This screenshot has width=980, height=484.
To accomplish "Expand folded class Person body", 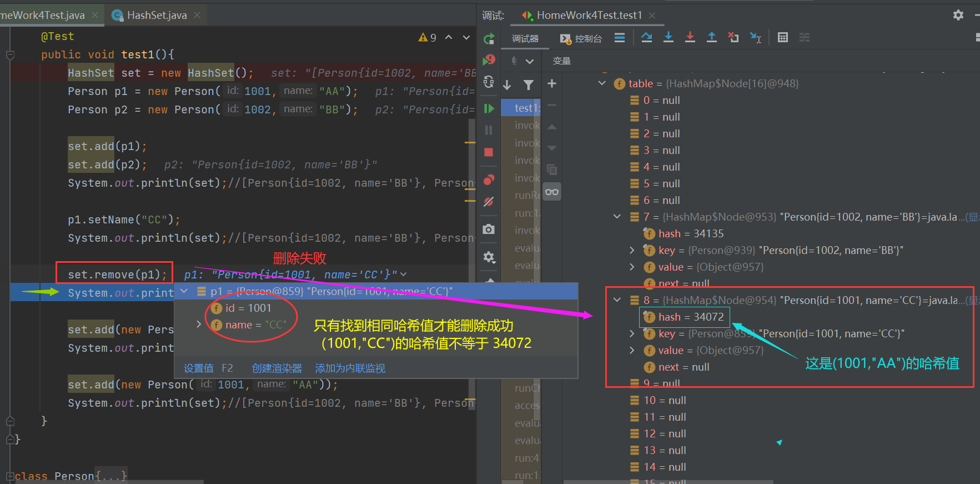I will [10, 476].
